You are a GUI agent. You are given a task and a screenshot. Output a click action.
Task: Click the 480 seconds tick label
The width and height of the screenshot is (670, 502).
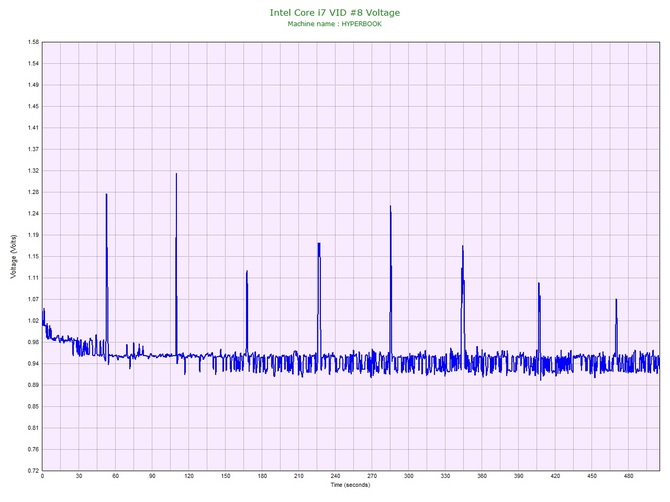pyautogui.click(x=629, y=476)
